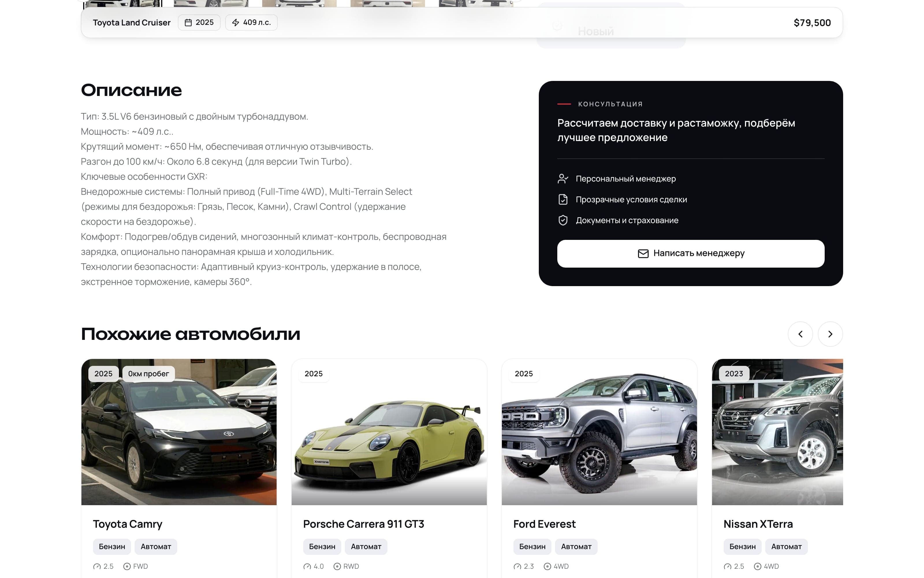Open the Porsche Carrera 911 GT3 listing
This screenshot has height=578, width=924.
click(364, 524)
